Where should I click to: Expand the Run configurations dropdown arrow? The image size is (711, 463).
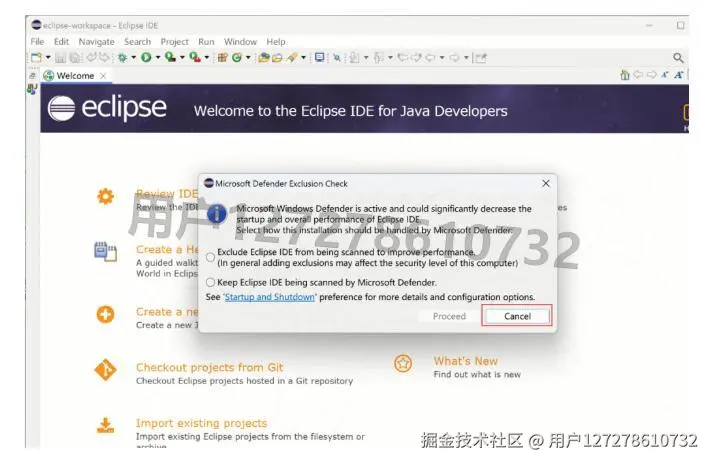click(158, 58)
